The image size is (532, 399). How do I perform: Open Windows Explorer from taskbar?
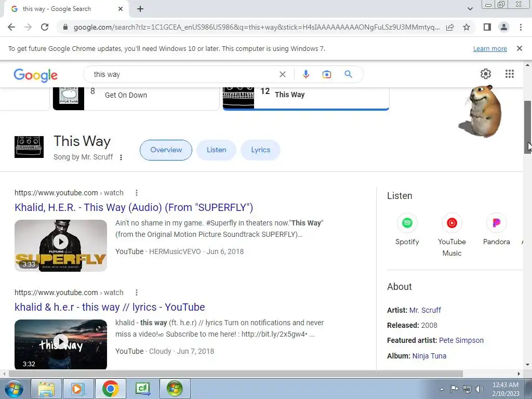click(46, 389)
